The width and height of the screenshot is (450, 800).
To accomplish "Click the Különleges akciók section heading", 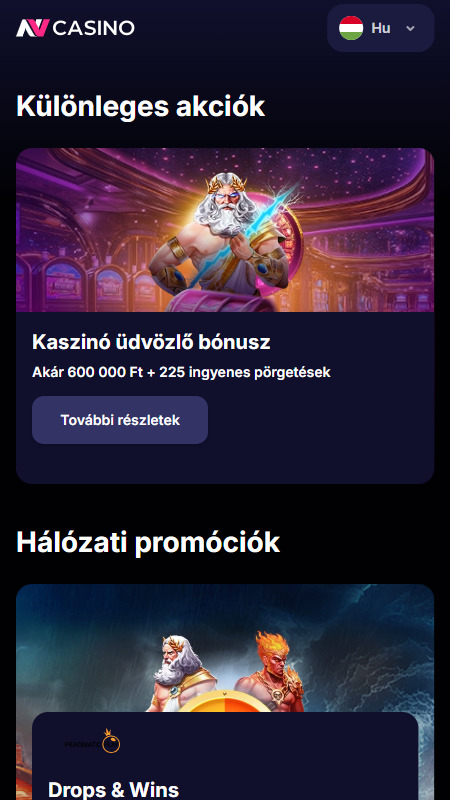I will pyautogui.click(x=140, y=107).
